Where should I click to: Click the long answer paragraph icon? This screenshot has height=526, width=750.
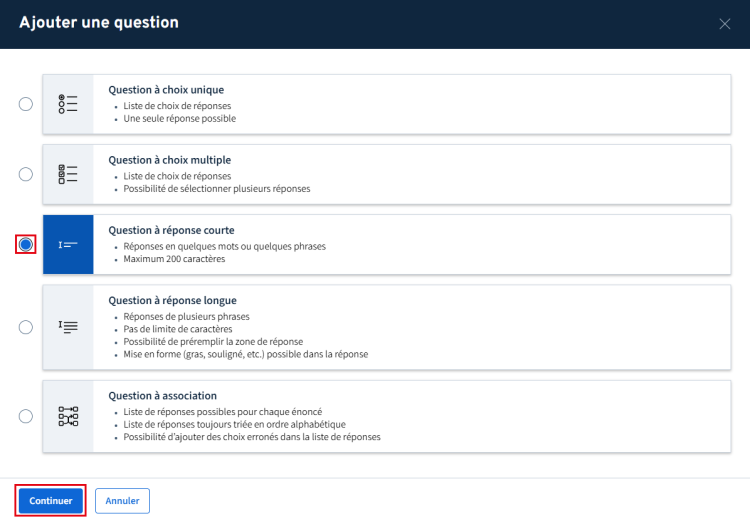pos(68,326)
